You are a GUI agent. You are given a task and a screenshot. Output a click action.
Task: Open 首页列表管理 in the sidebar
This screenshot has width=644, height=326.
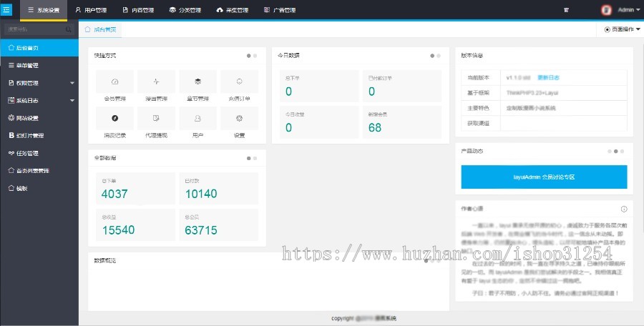[39, 170]
